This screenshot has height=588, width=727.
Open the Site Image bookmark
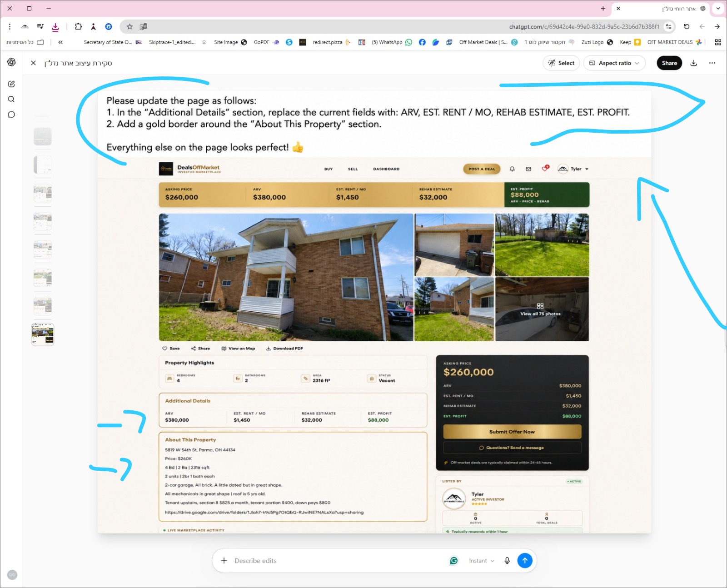[x=230, y=42]
